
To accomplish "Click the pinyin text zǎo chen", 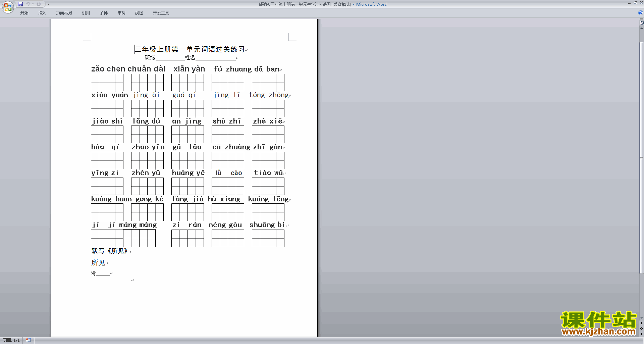I will [108, 69].
